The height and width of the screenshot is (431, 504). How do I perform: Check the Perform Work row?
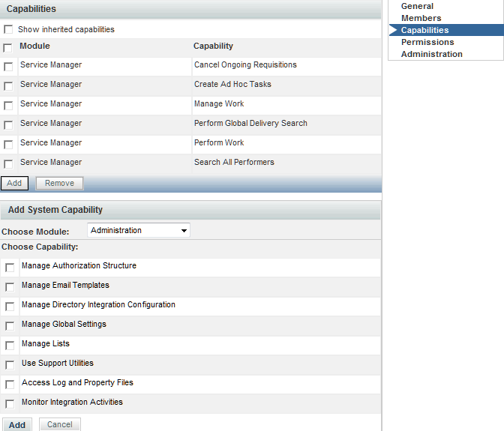point(8,145)
